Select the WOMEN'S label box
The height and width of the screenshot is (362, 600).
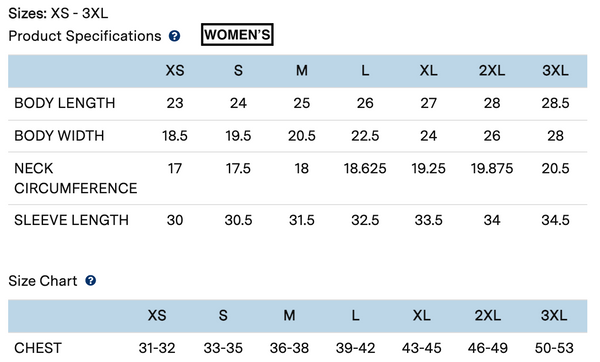pyautogui.click(x=237, y=35)
